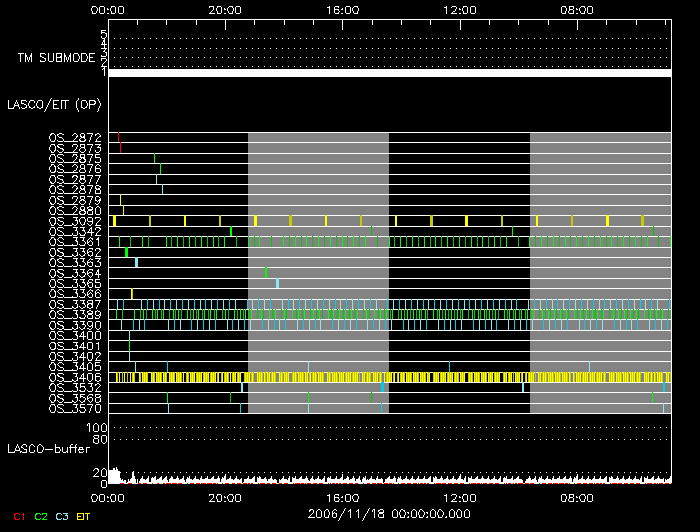Screen dimensions: 700x532
Task: Select the OS_3092 row label
Action: point(75,221)
